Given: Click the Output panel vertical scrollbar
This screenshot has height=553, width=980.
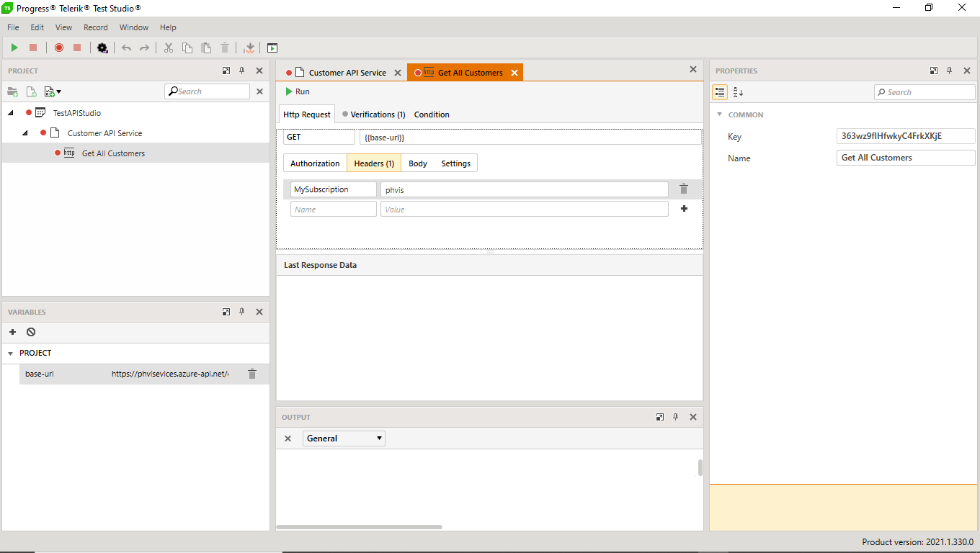Looking at the screenshot, I should click(700, 467).
